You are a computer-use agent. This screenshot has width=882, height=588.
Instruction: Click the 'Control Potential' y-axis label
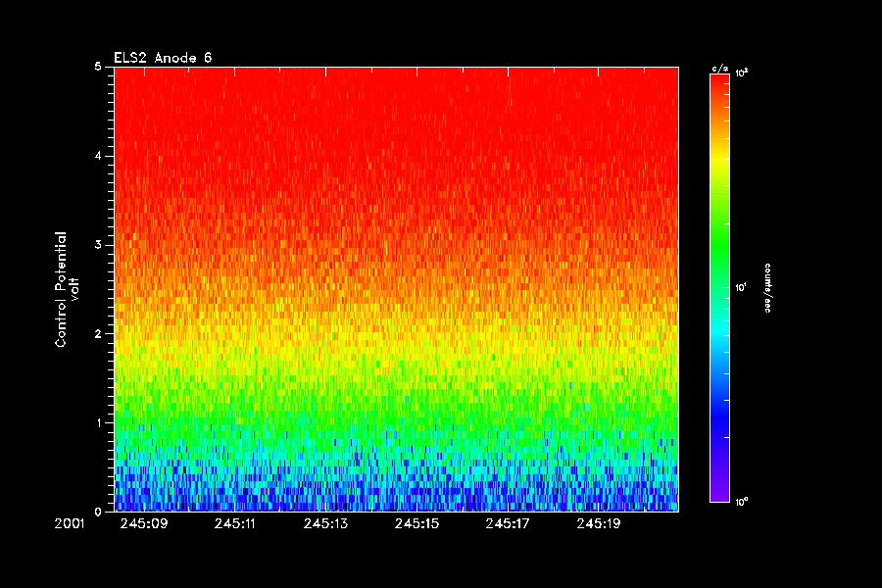click(x=60, y=289)
